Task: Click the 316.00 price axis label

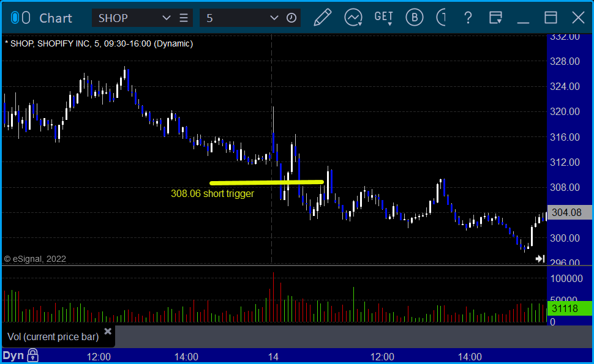Action: click(x=565, y=137)
